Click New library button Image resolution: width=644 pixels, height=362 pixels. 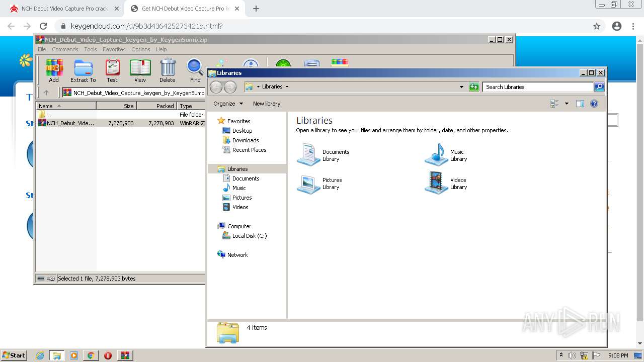[267, 104]
